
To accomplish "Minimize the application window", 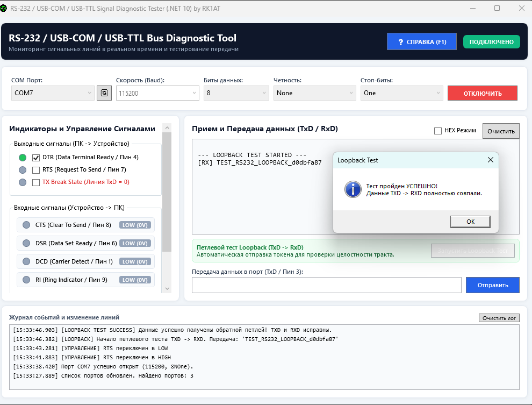I will (473, 8).
